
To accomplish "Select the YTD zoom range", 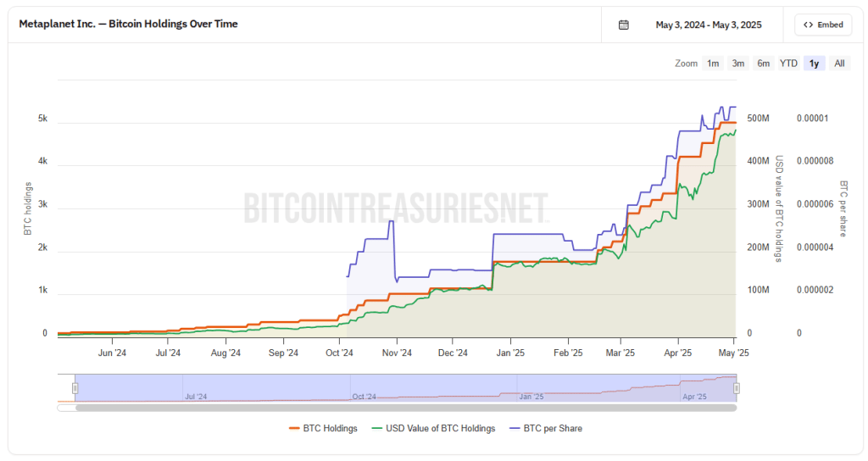I will point(788,64).
